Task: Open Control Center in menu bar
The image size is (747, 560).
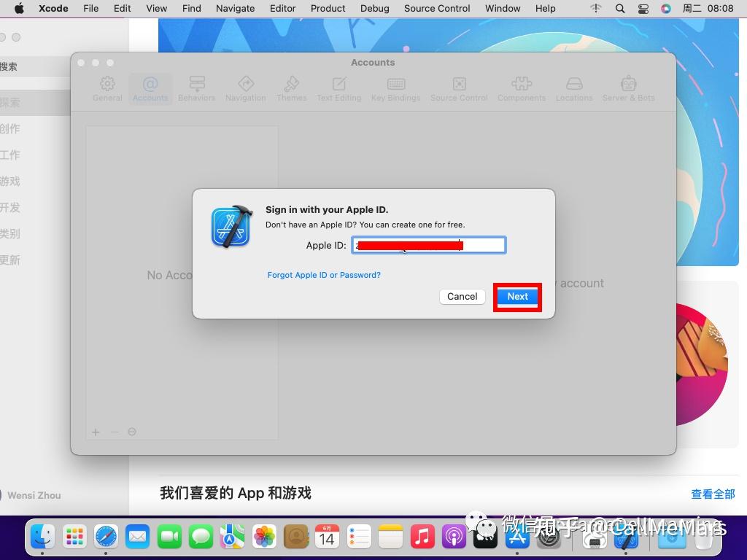Action: 643,9
